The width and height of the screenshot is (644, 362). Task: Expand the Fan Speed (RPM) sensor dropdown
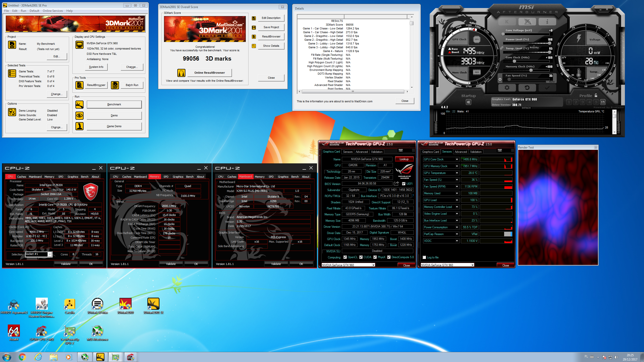pyautogui.click(x=457, y=187)
